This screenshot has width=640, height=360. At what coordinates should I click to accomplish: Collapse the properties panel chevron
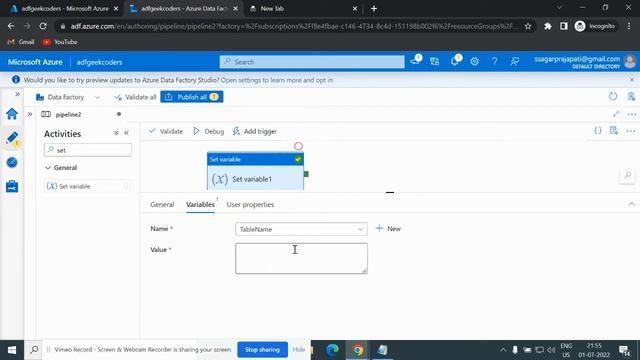click(x=631, y=204)
